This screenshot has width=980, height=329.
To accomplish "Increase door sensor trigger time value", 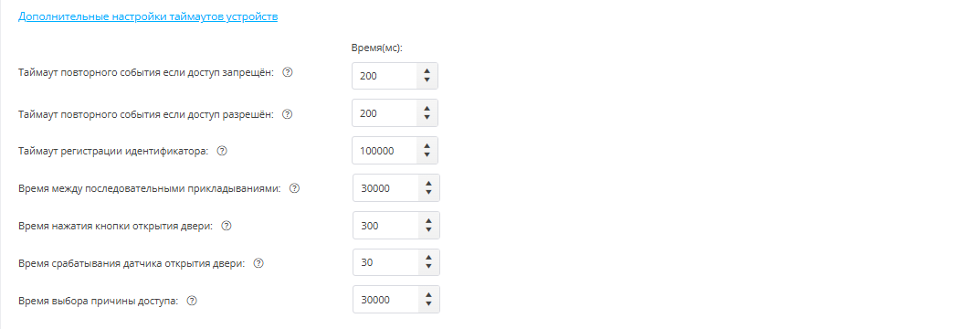I will [428, 259].
